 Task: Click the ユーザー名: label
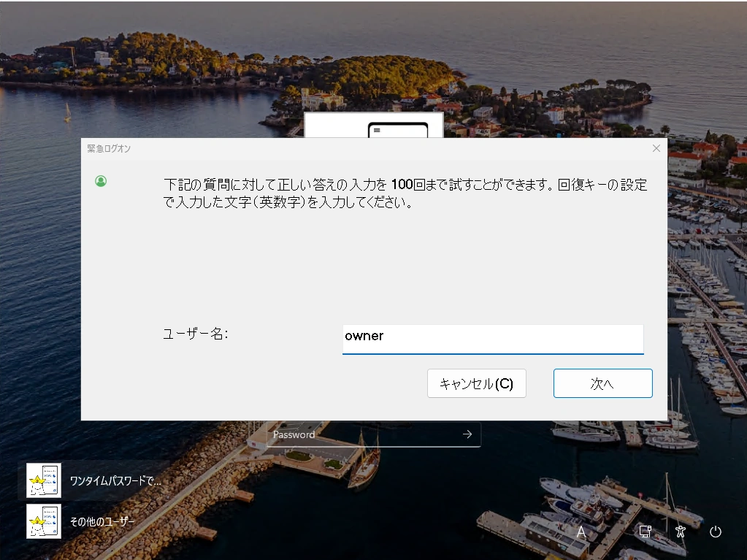point(195,334)
